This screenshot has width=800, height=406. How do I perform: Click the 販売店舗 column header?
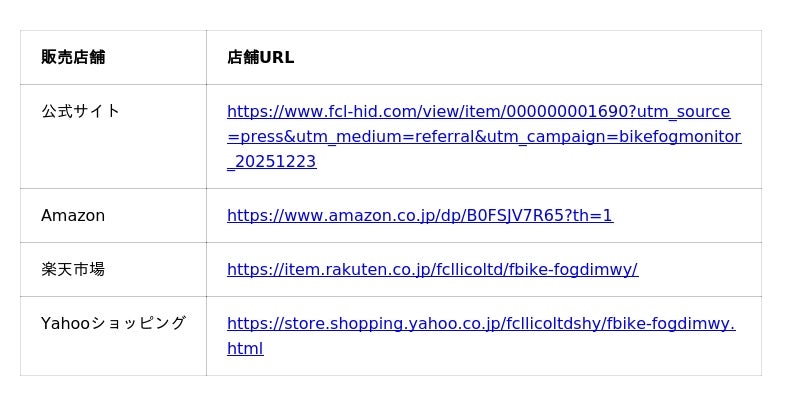73,57
